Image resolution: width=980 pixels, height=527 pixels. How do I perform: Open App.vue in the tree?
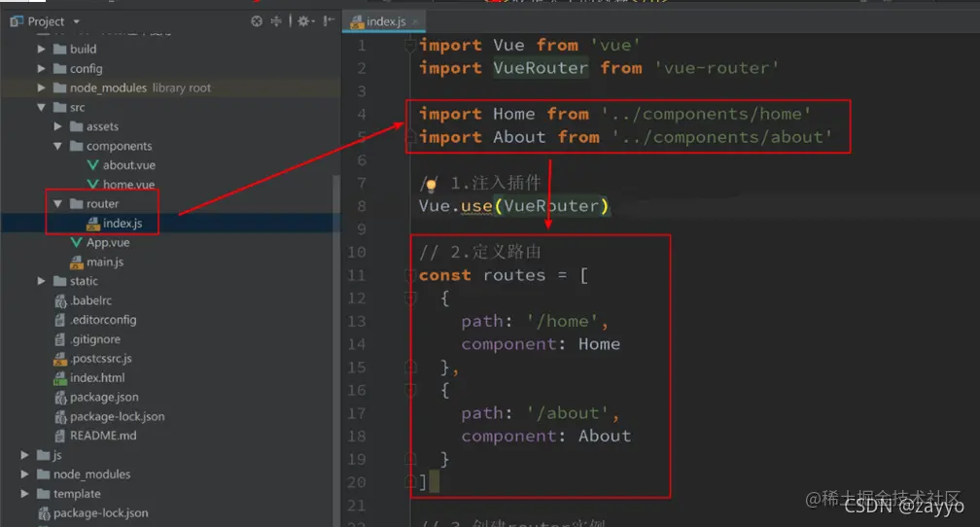point(108,242)
